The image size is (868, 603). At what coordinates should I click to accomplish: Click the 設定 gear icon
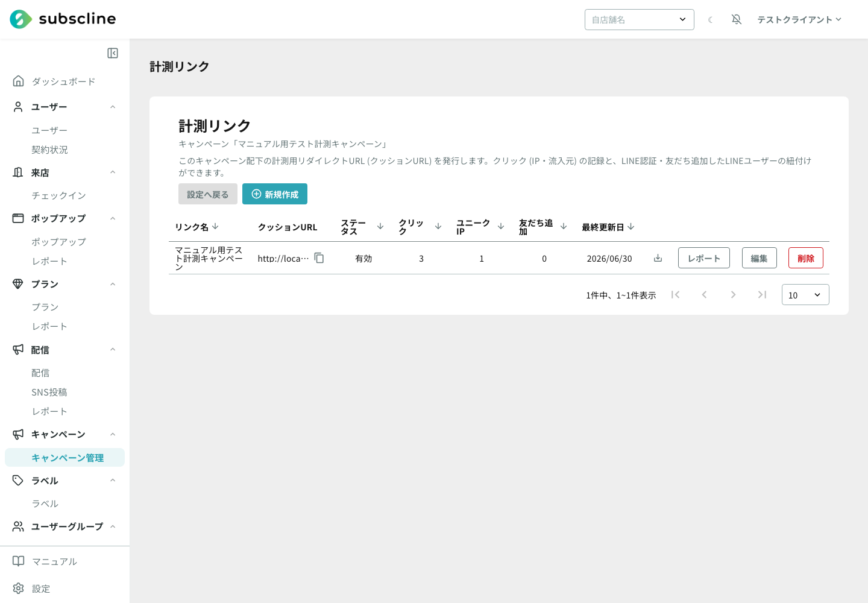coord(19,589)
